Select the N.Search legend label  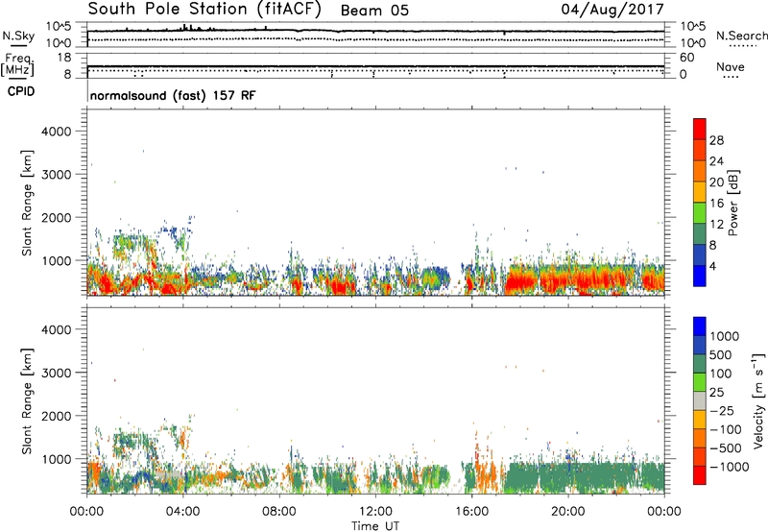point(741,36)
